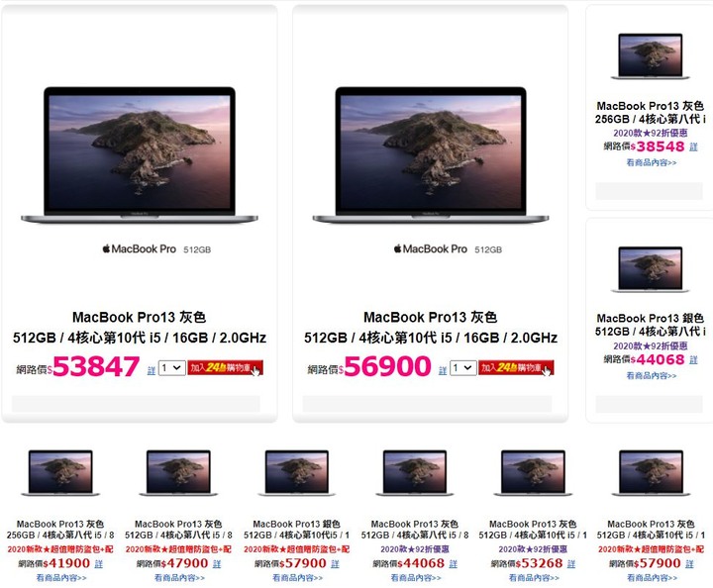
Task: Add the $53847 MacBook Pro to 24h cart
Action: [x=225, y=367]
